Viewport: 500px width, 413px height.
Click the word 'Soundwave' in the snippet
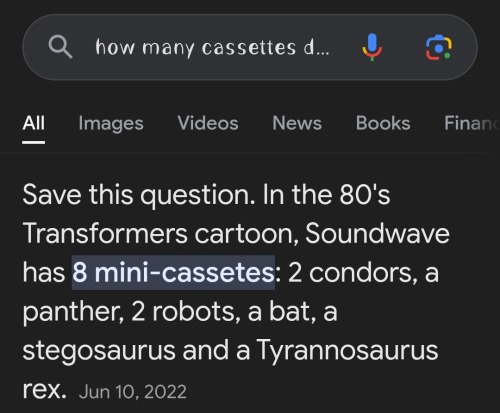(x=377, y=233)
